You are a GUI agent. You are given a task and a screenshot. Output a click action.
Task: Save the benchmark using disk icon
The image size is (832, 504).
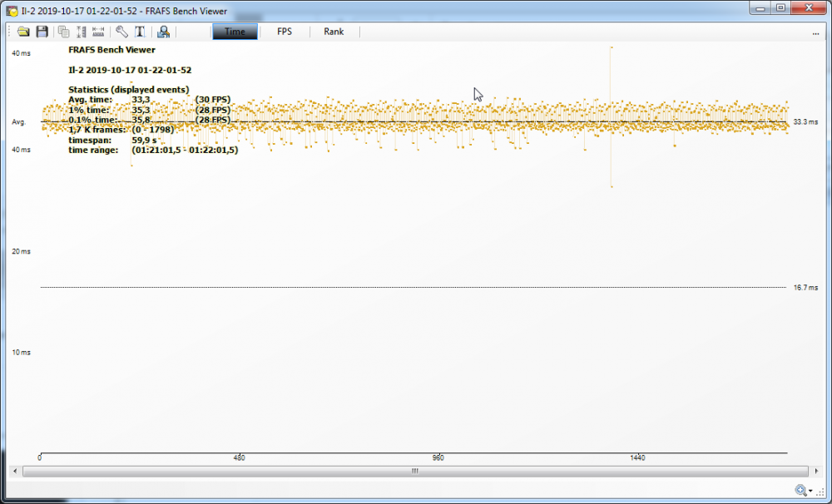tap(42, 32)
